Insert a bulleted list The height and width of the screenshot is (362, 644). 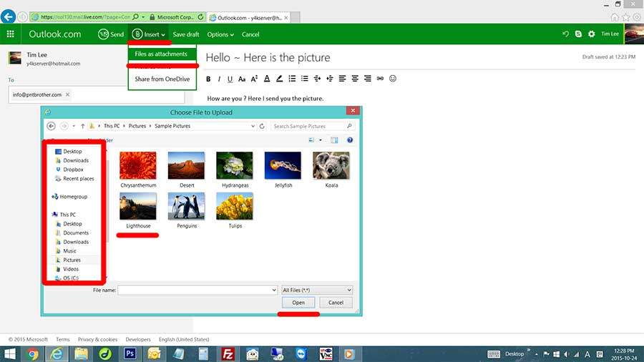point(304,79)
